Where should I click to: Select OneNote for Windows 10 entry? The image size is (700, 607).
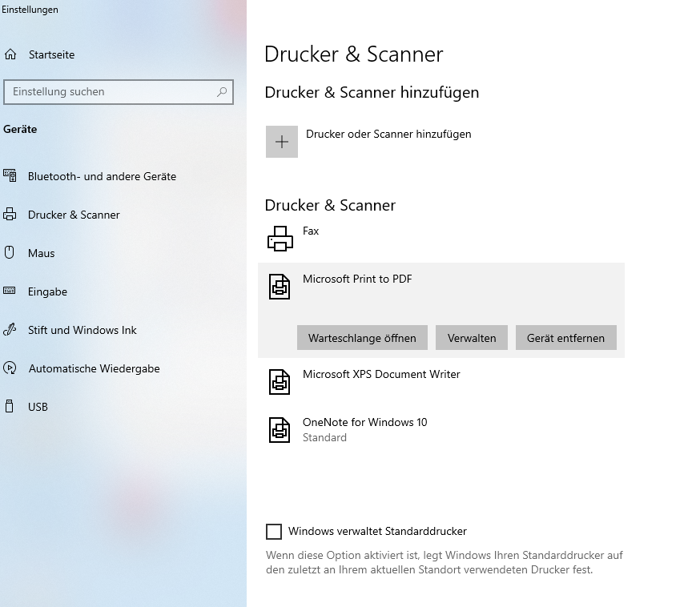441,430
